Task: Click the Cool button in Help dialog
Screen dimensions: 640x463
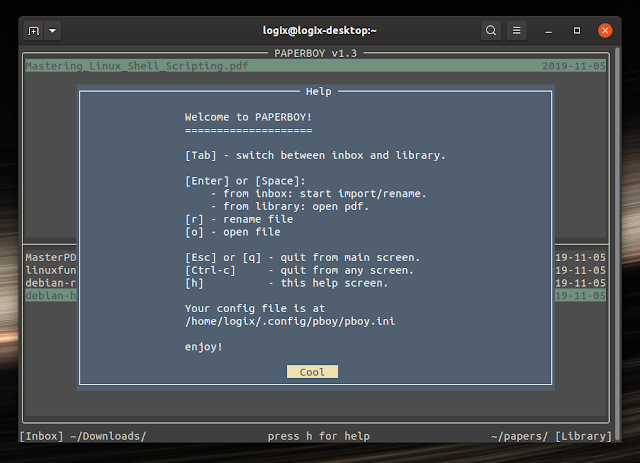Action: click(x=312, y=372)
